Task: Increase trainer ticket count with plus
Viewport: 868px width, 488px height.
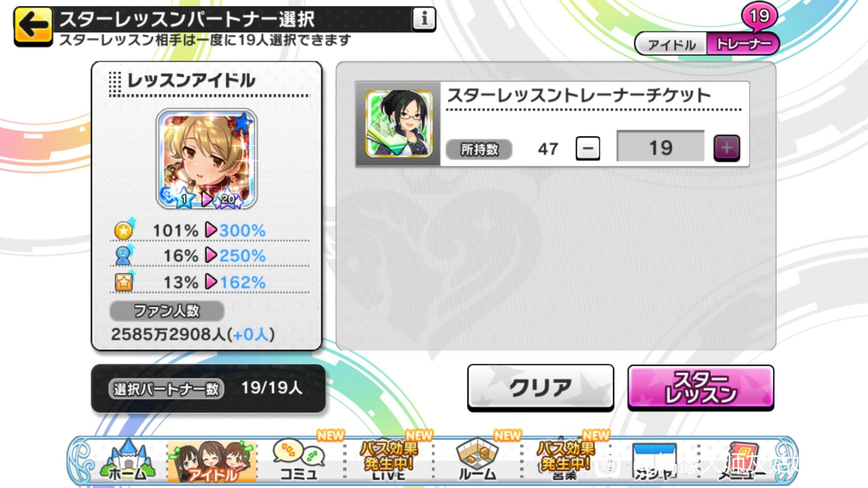Action: pyautogui.click(x=727, y=148)
